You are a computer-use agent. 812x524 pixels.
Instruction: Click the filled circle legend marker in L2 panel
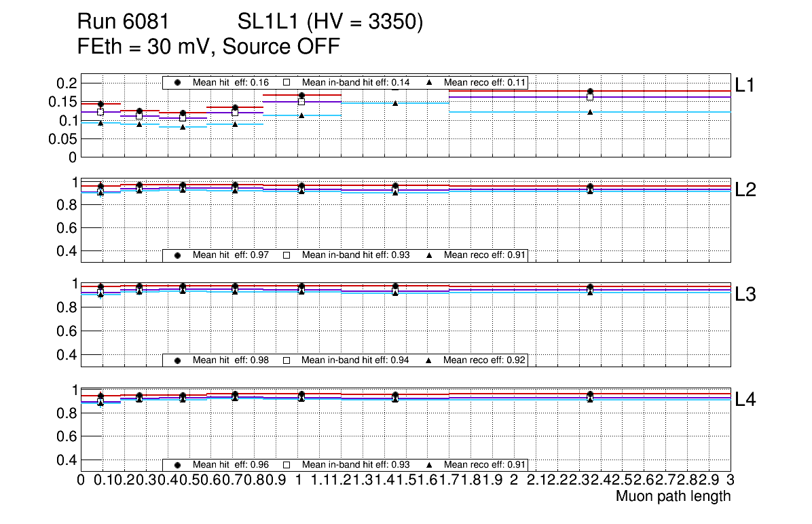178,255
